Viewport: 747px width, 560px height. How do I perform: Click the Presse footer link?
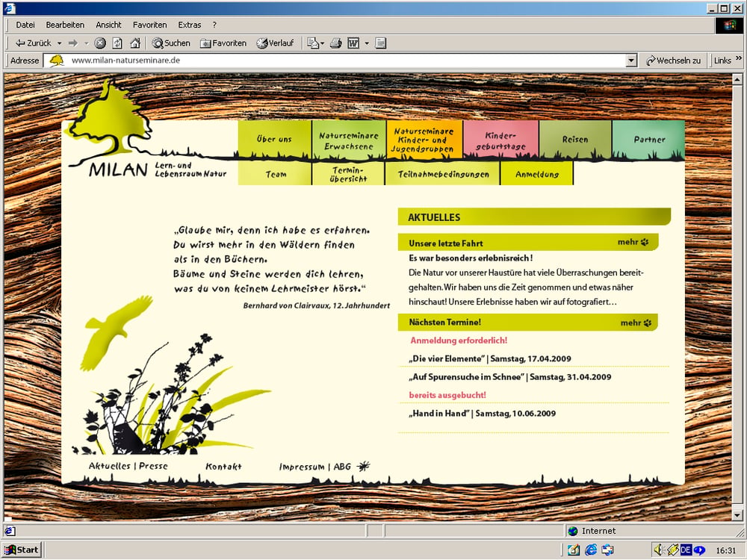(153, 466)
